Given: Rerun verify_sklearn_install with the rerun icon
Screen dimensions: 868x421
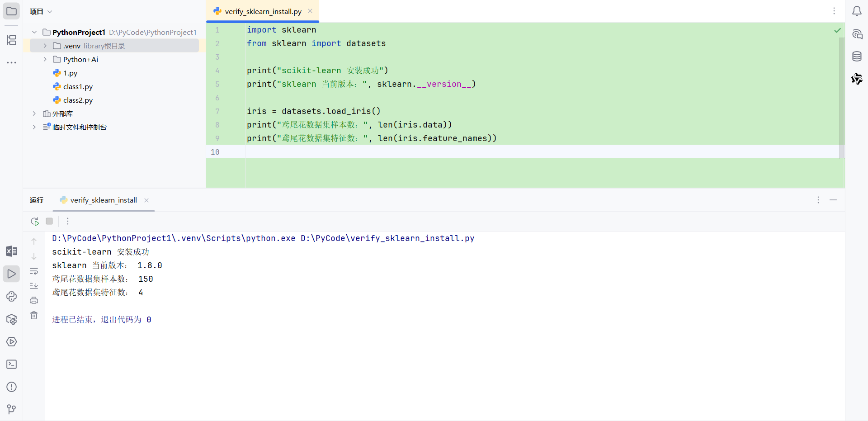Looking at the screenshot, I should [x=35, y=221].
